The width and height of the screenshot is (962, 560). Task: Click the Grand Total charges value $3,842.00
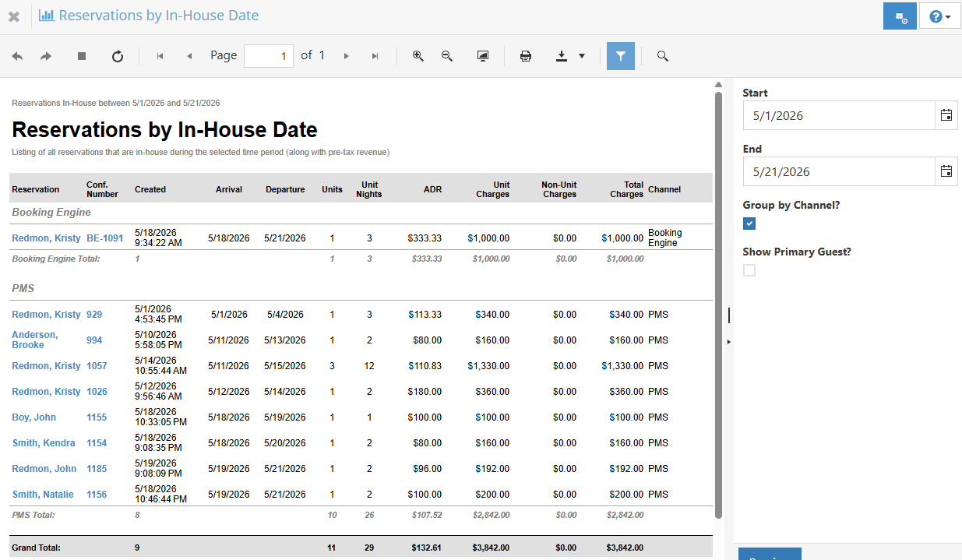click(x=625, y=548)
